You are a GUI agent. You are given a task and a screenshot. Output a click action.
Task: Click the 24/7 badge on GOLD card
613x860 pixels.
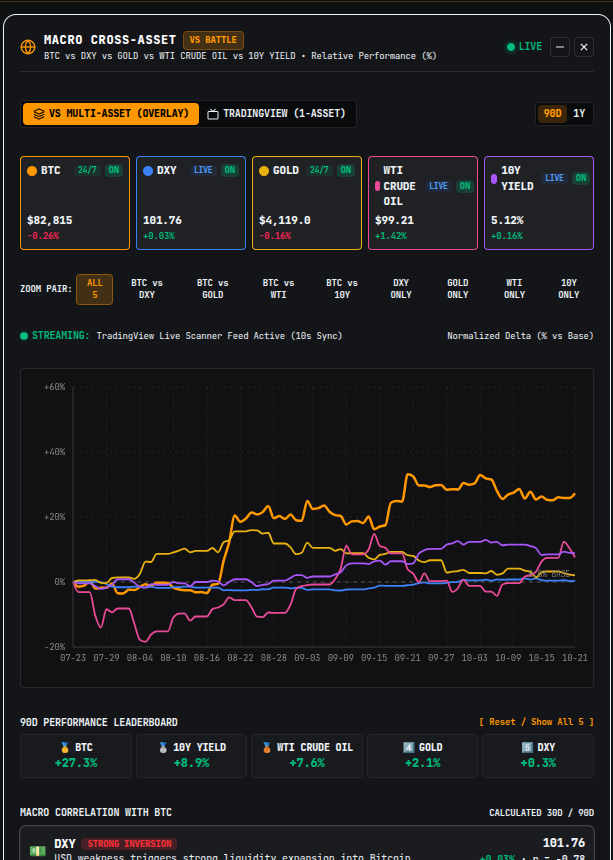click(320, 170)
